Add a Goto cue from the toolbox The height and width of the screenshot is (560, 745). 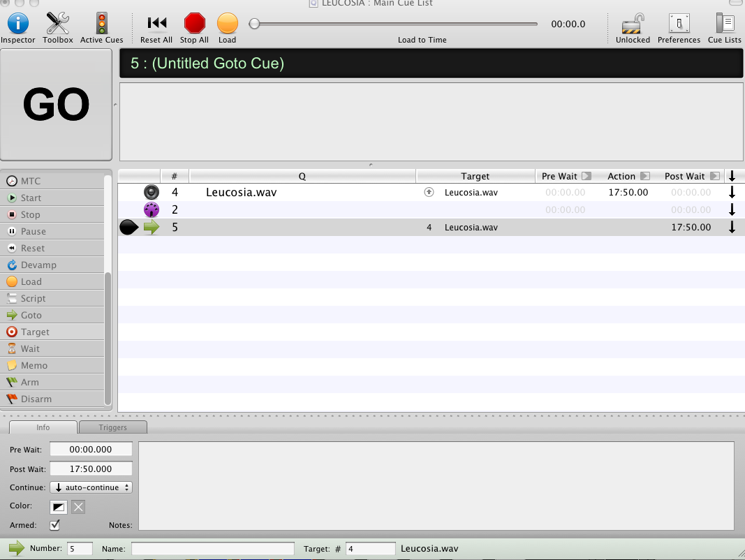click(31, 315)
